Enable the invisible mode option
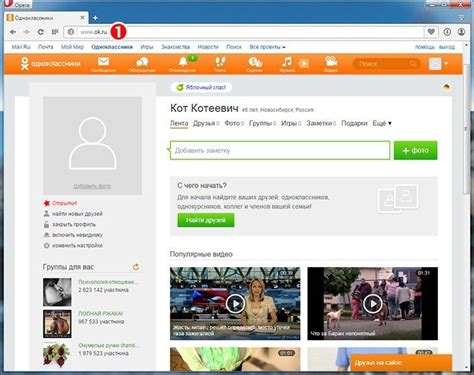The height and width of the screenshot is (375, 474). tap(73, 235)
